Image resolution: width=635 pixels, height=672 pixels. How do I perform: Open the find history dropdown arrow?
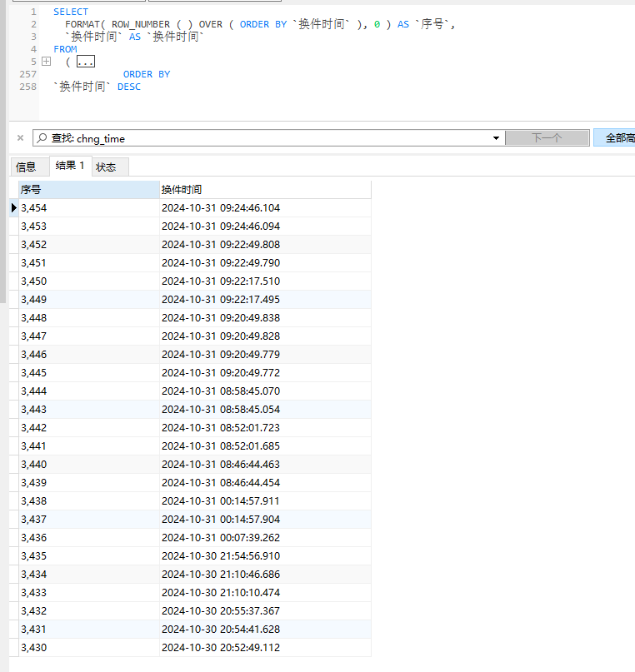[x=496, y=138]
